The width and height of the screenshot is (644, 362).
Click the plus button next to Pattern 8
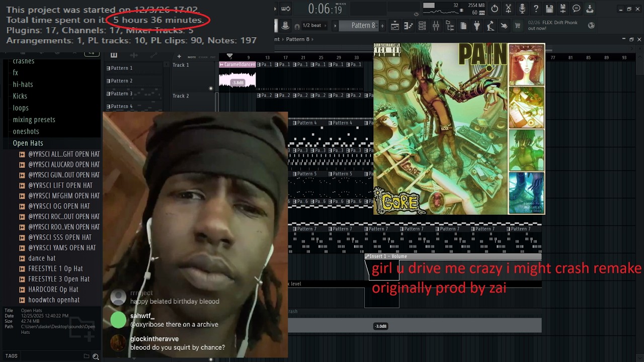click(x=382, y=26)
